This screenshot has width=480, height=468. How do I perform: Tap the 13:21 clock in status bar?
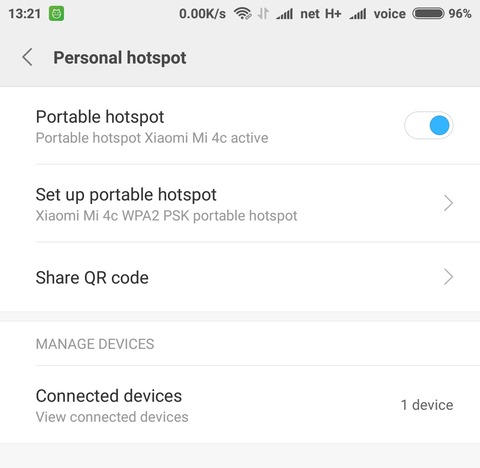coord(25,14)
